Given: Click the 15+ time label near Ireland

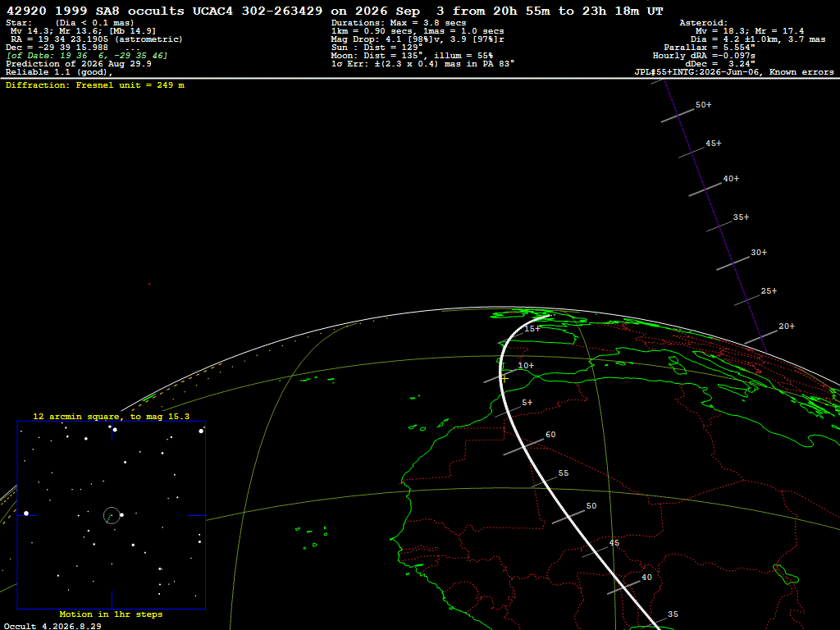Looking at the screenshot, I should click(532, 328).
